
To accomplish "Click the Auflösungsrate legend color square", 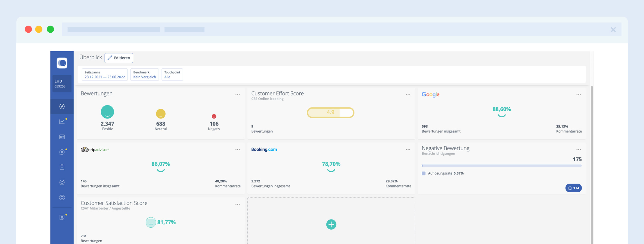I will tap(424, 173).
